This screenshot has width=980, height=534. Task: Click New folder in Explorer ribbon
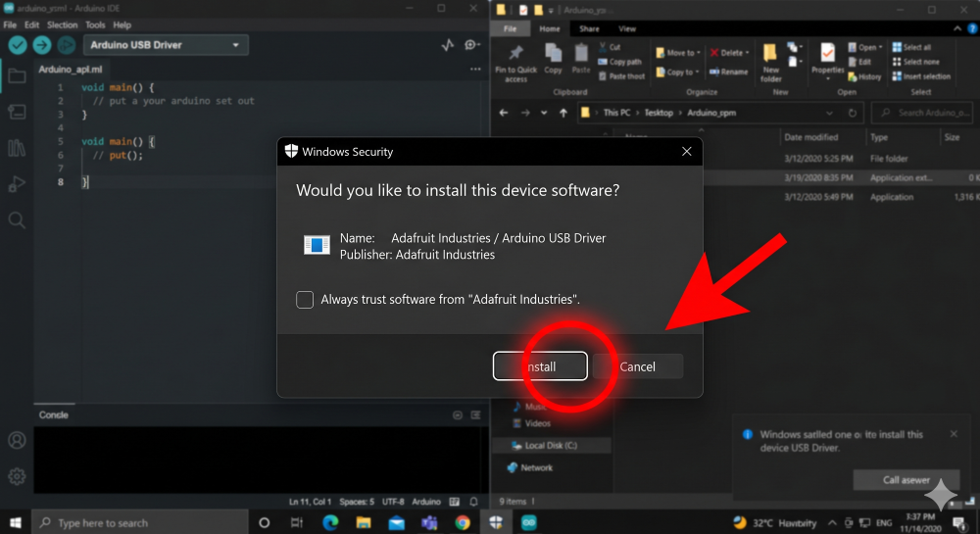coord(770,63)
